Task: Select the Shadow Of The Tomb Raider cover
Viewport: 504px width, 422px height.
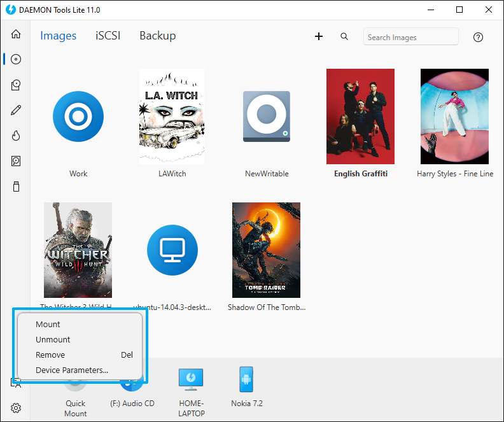Action: point(266,250)
